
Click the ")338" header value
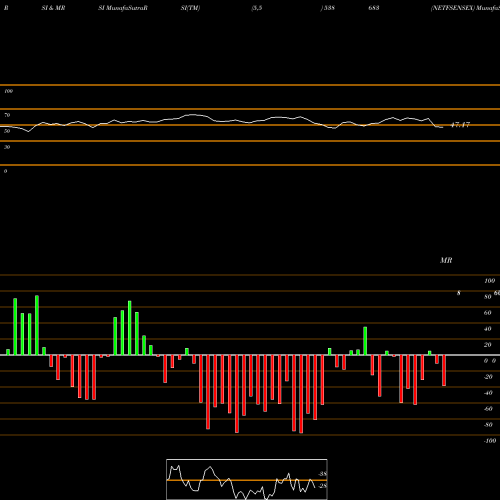tap(328, 8)
